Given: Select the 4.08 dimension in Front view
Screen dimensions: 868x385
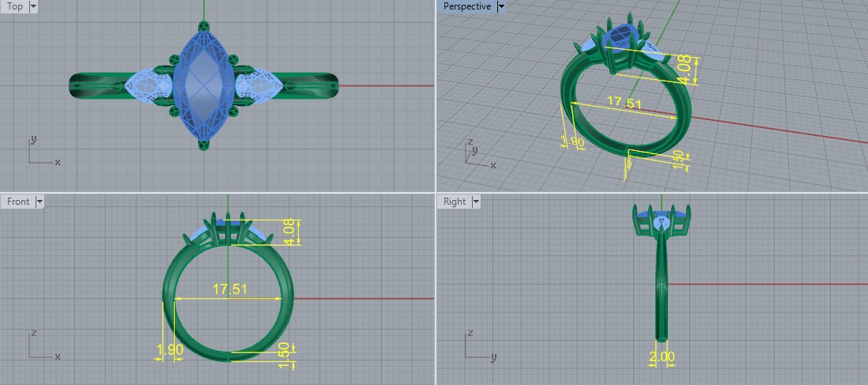Looking at the screenshot, I should click(x=291, y=232).
